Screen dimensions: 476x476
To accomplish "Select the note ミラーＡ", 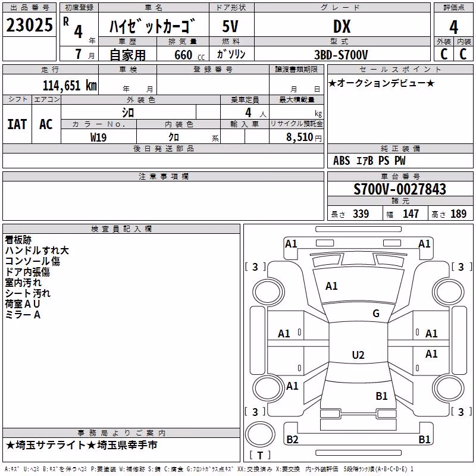I will [x=23, y=315].
